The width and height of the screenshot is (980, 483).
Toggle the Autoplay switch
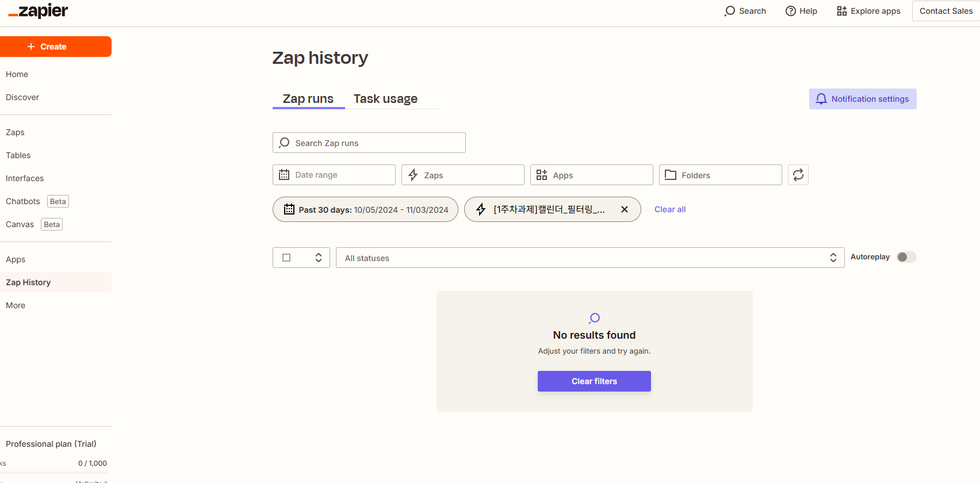906,257
